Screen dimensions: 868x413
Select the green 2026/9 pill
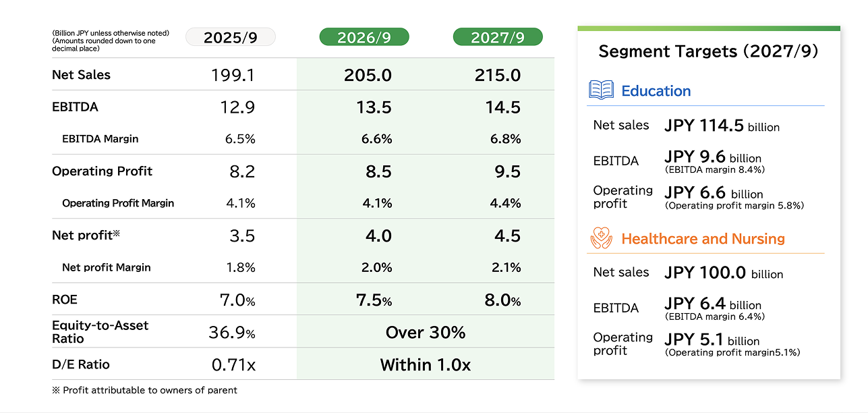click(x=364, y=37)
